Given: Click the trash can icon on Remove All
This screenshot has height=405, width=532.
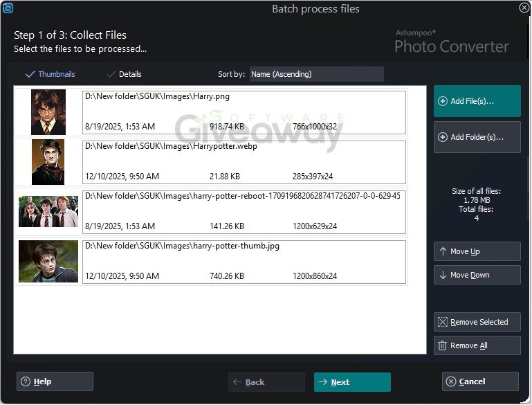Looking at the screenshot, I should click(x=442, y=345).
